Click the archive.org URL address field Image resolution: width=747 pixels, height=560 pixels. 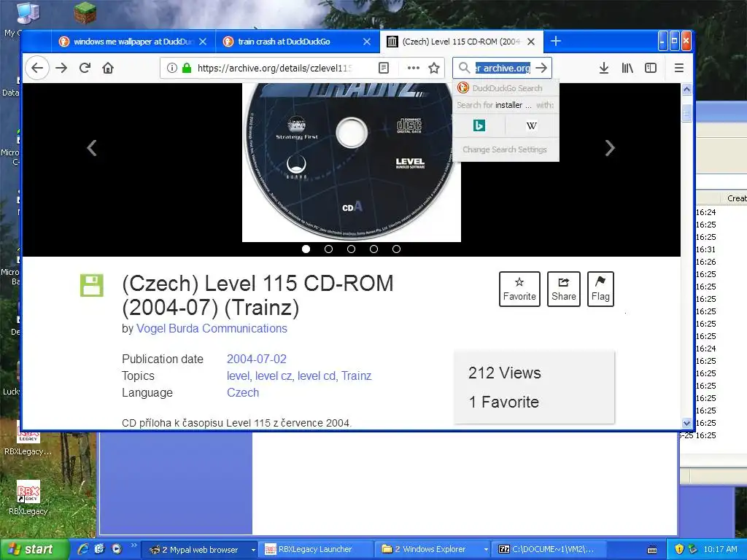point(274,68)
